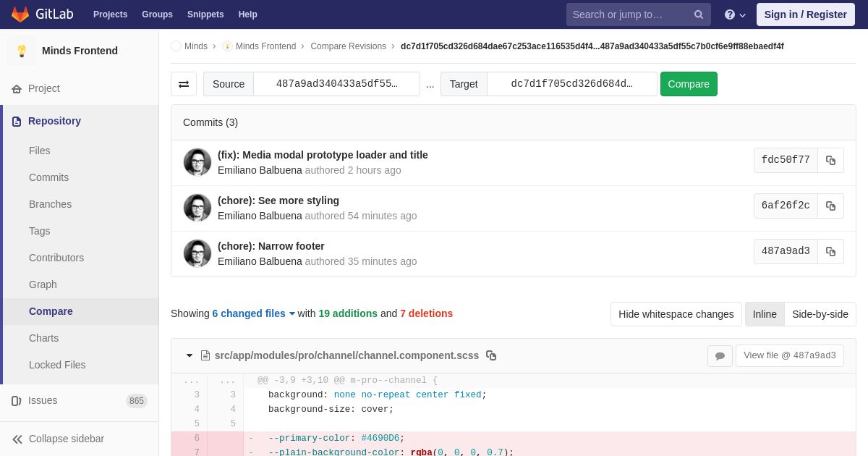This screenshot has width=868, height=456.
Task: Open the Narrow footer commit
Action: (x=271, y=246)
